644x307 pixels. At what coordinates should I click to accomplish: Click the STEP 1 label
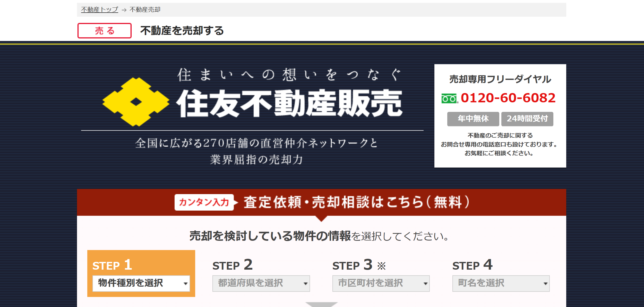(112, 265)
